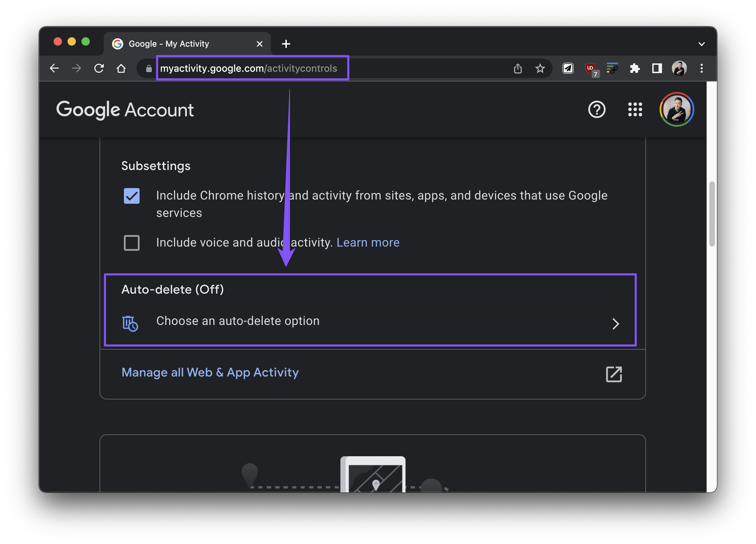The height and width of the screenshot is (544, 756).
Task: Uncheck Include Chrome history checkbox
Action: (x=132, y=196)
